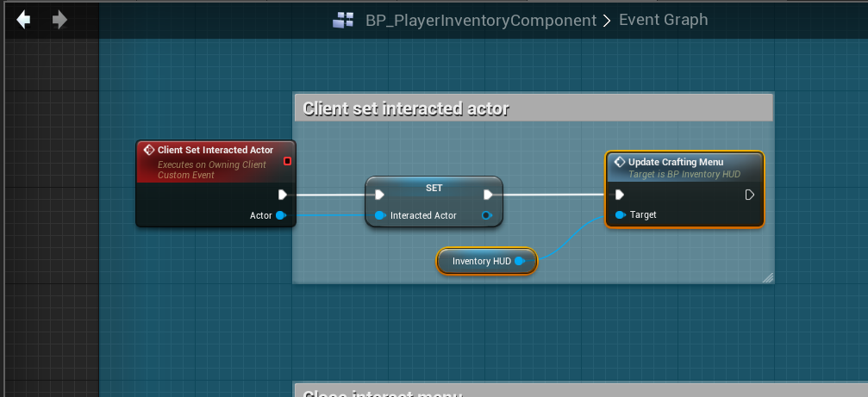Select the SET node by its title
868x397 pixels.
(434, 187)
